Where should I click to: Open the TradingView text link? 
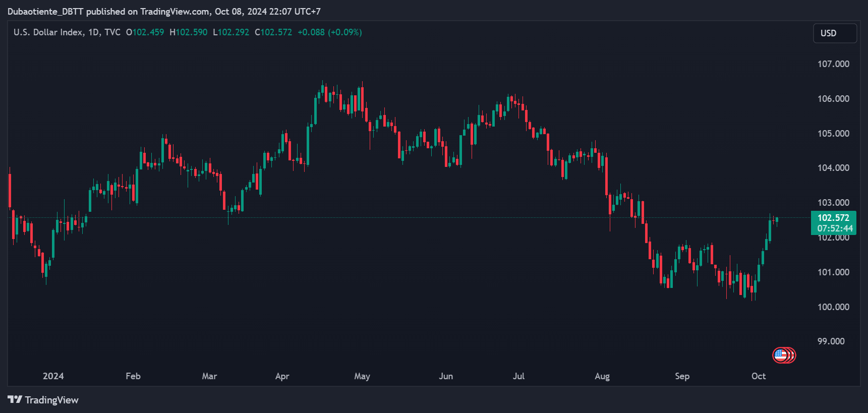pyautogui.click(x=51, y=400)
